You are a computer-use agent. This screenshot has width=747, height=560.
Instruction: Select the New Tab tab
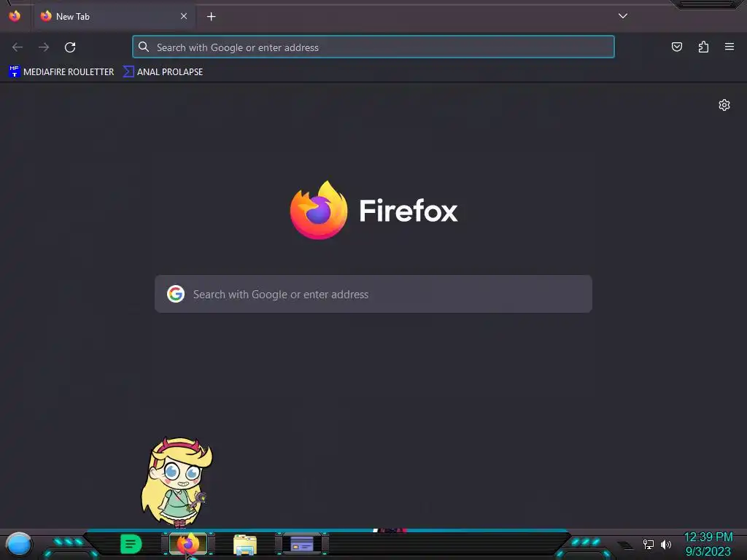click(x=114, y=16)
